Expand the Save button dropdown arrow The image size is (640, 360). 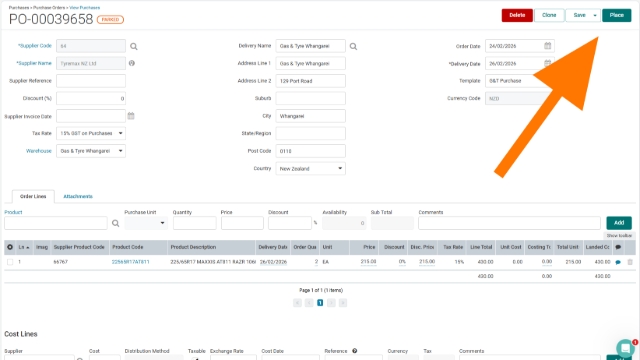pos(595,16)
